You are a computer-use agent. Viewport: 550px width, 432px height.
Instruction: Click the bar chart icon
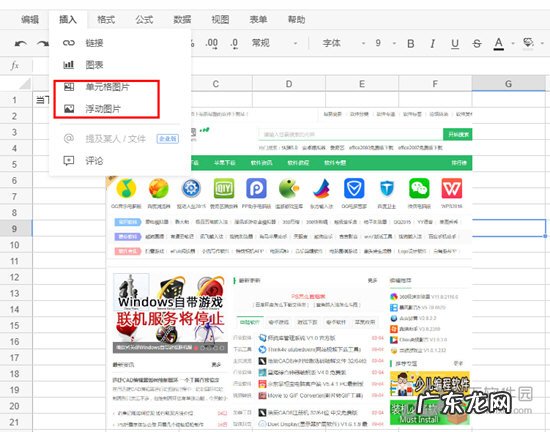(x=69, y=65)
